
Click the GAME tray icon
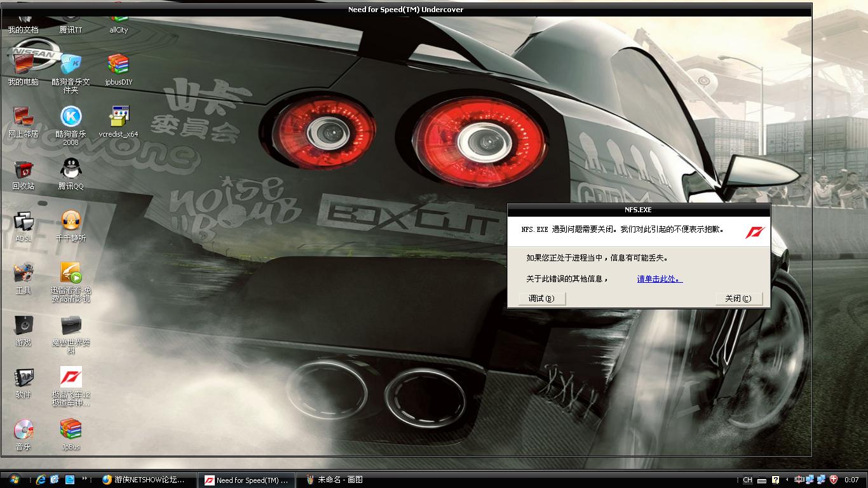[799, 480]
